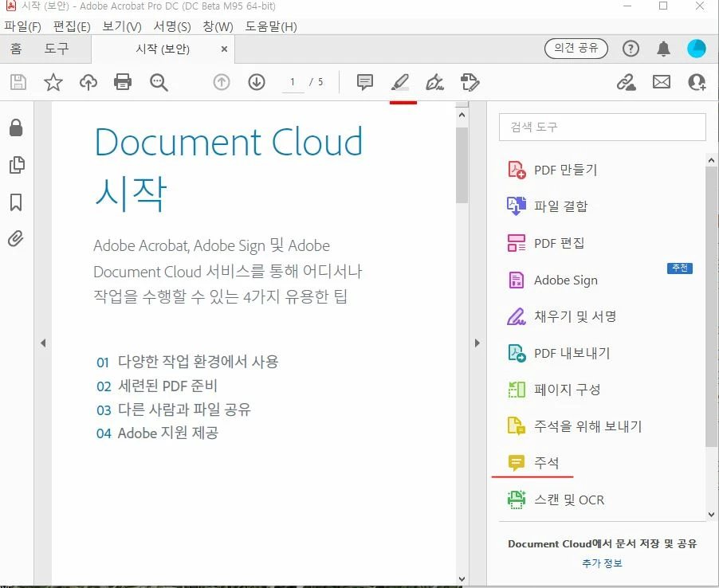The height and width of the screenshot is (588, 719).
Task: Close the 시작 (보안) document tab
Action: click(x=224, y=49)
